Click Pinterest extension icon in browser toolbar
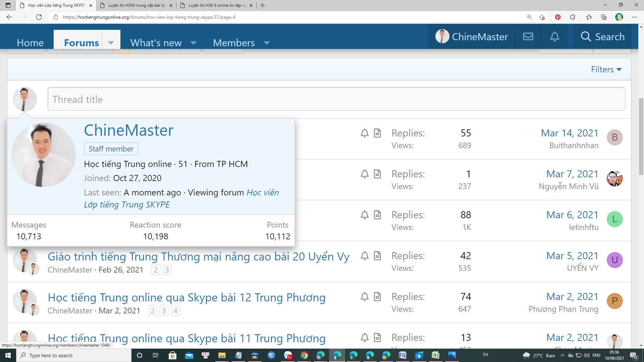The image size is (644, 362). click(558, 17)
